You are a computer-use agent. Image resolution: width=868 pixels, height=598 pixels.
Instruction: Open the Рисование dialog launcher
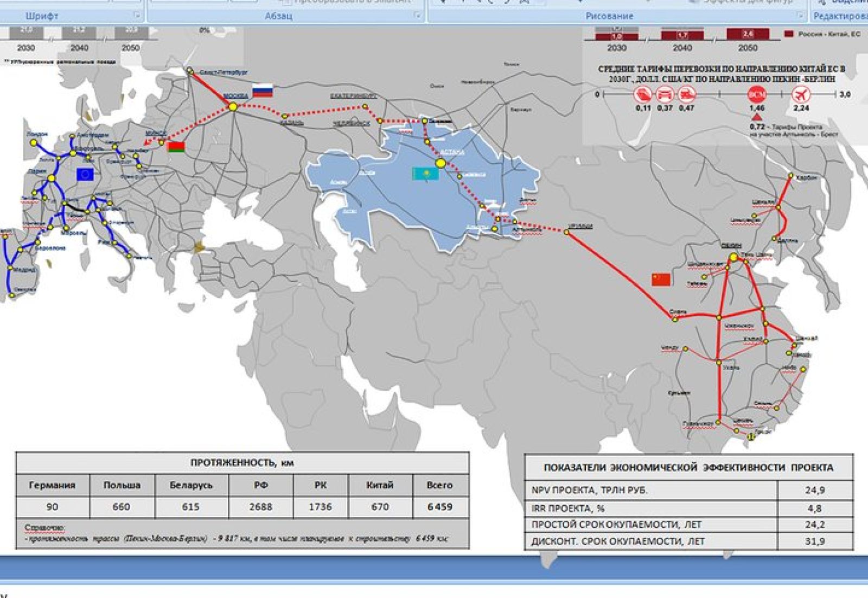point(801,15)
